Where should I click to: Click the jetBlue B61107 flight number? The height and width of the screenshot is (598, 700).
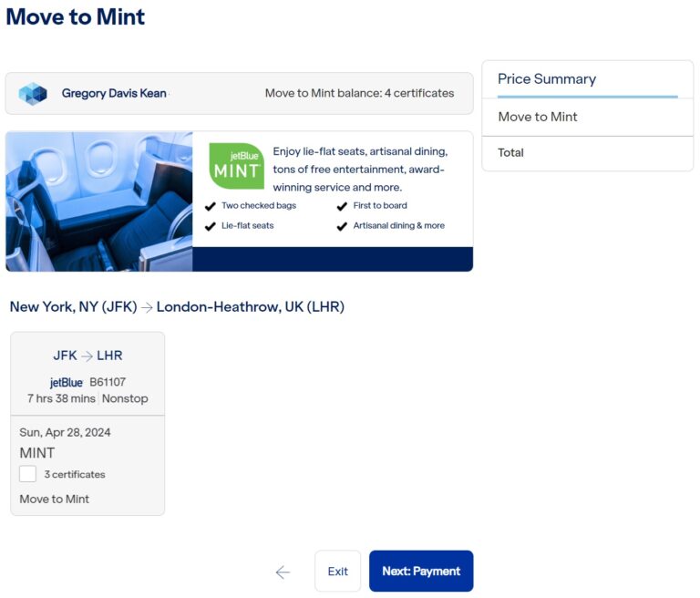108,382
